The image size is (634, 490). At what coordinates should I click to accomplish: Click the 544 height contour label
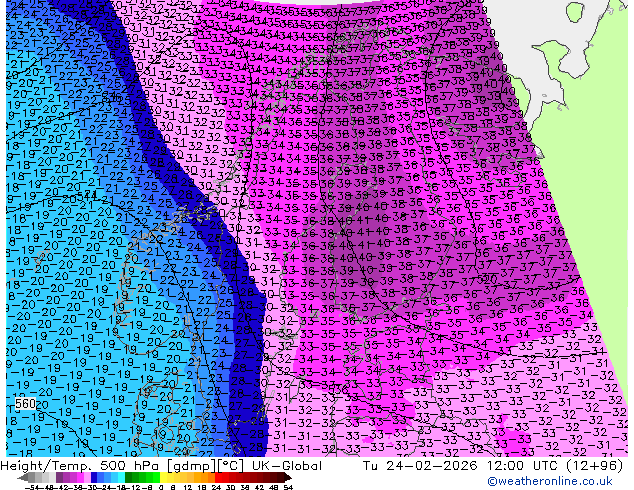tap(87, 196)
